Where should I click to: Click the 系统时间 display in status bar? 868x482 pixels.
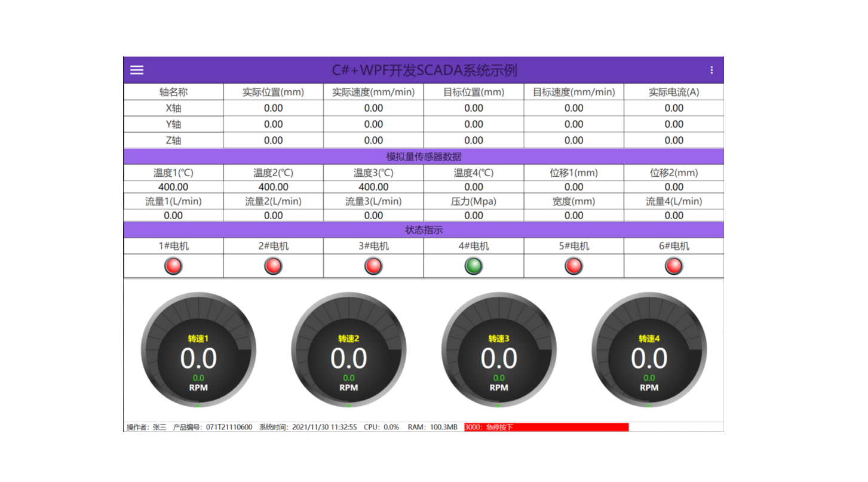click(x=308, y=427)
